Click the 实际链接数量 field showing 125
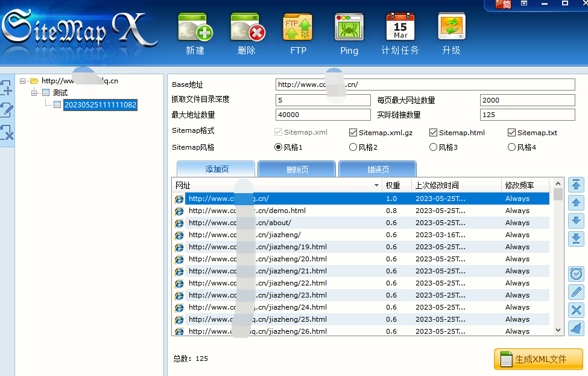588x376 pixels. click(x=528, y=115)
